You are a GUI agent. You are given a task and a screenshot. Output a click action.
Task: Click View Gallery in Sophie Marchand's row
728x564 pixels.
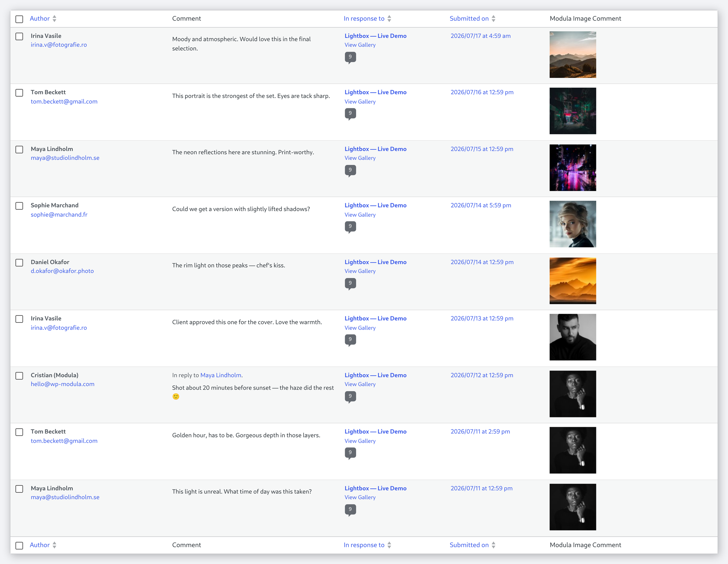pos(360,215)
